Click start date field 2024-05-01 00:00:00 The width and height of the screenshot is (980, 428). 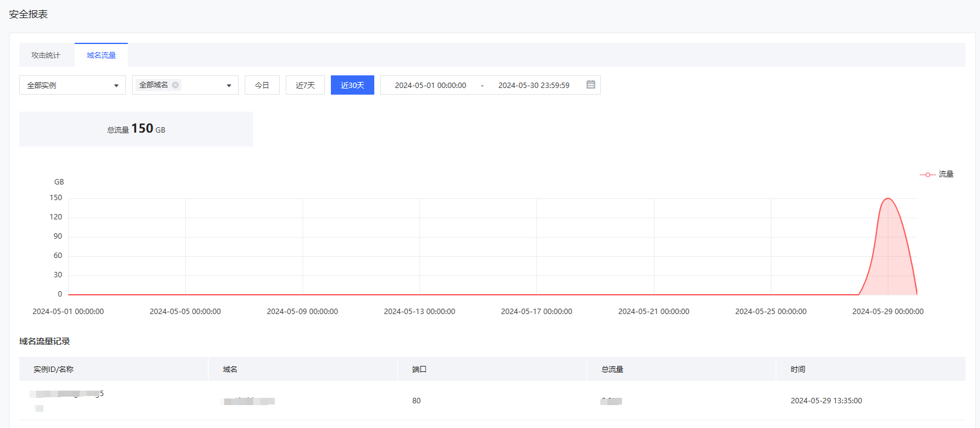[430, 86]
